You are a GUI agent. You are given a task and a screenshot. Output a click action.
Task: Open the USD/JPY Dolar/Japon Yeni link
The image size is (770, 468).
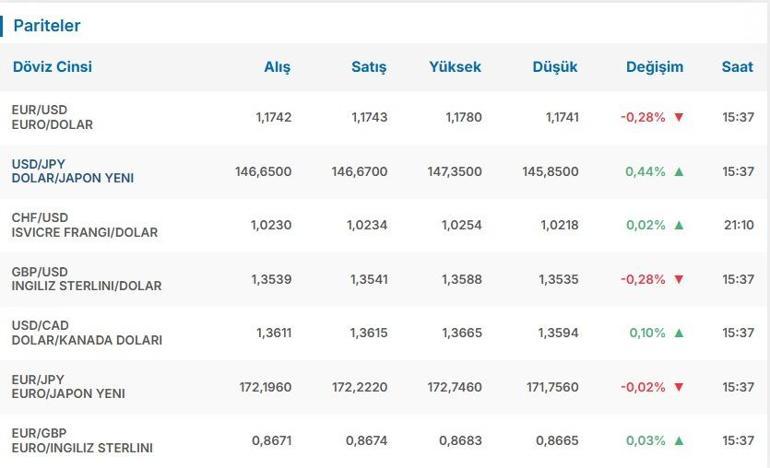point(73,171)
